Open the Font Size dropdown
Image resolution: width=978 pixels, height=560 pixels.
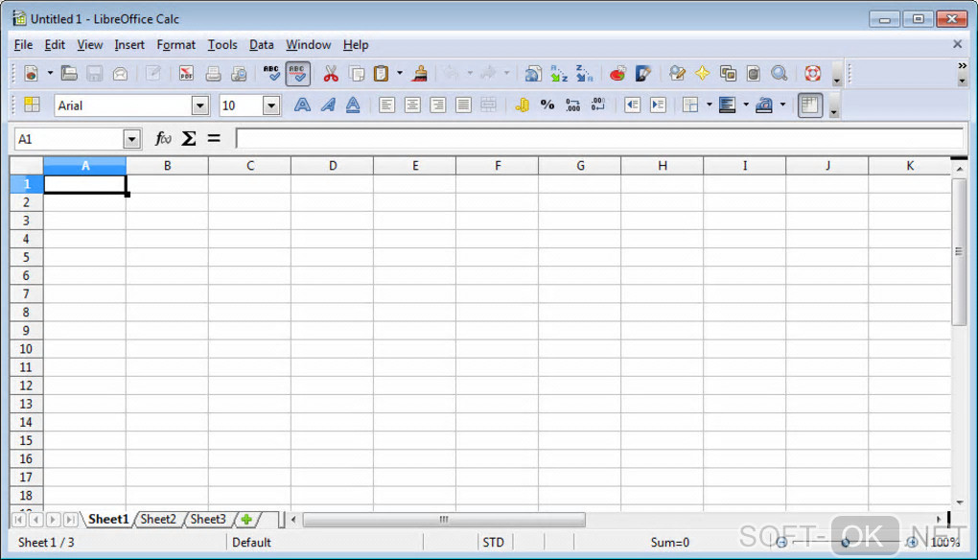coord(270,105)
